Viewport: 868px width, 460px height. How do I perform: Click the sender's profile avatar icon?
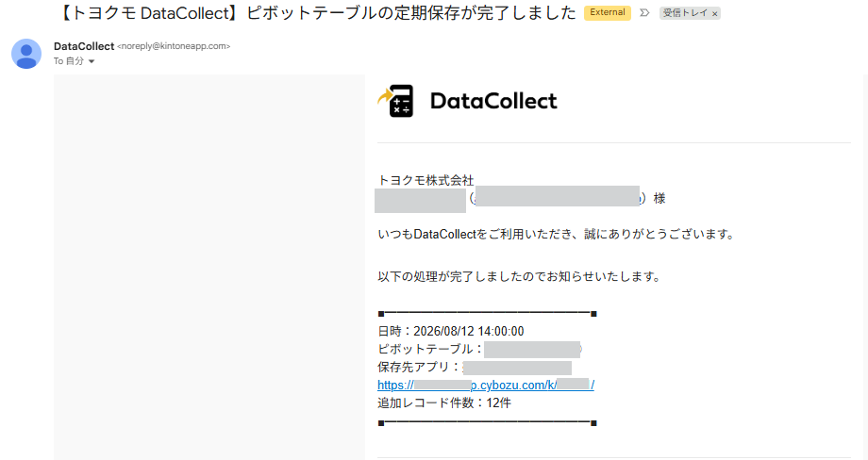coord(26,54)
